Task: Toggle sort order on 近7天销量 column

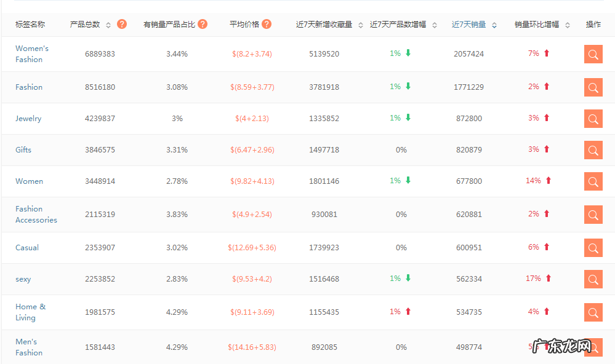Action: pos(494,25)
